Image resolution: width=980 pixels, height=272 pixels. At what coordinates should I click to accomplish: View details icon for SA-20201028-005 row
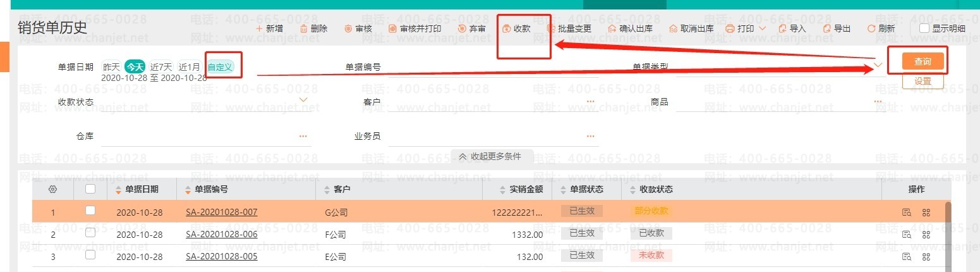[x=907, y=256]
